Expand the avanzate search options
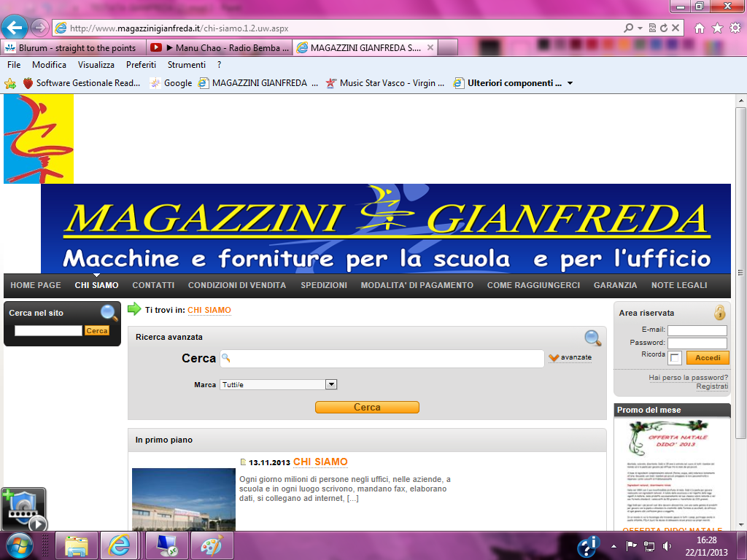747x560 pixels. (x=570, y=357)
